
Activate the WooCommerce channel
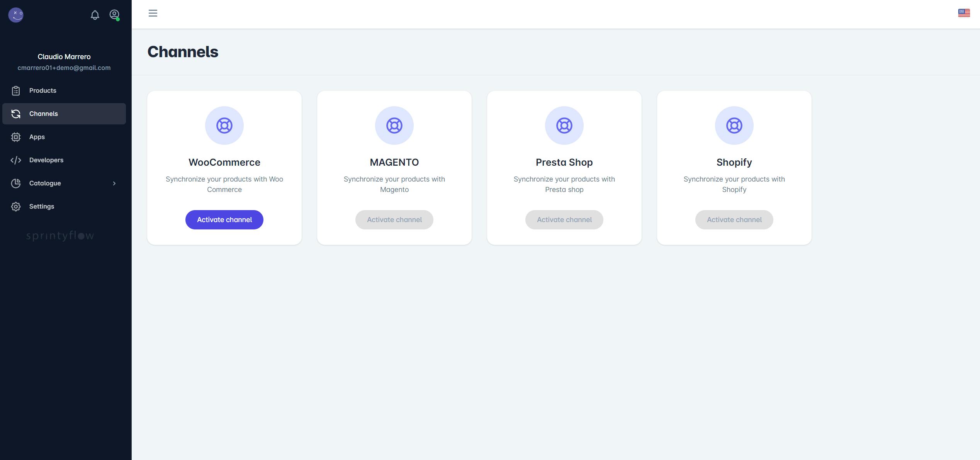point(224,220)
